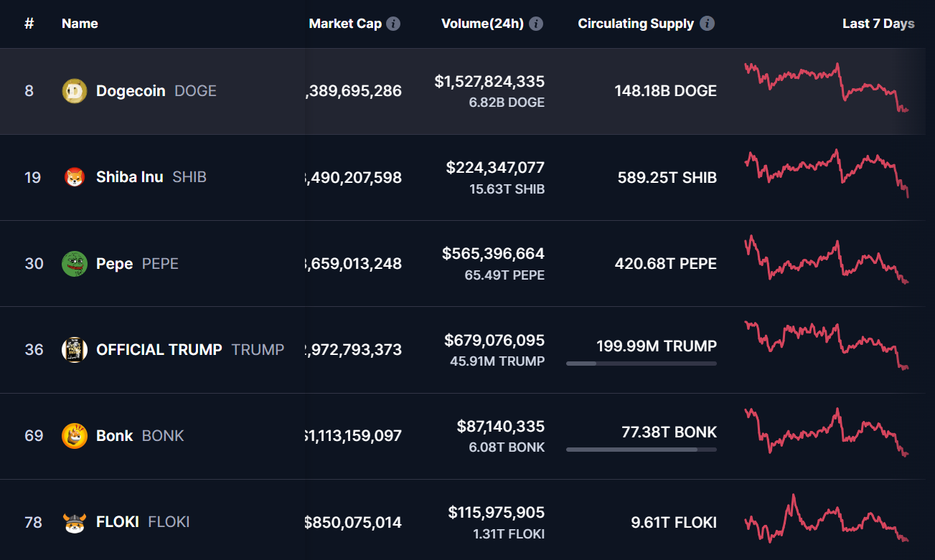Click the Circulating Supply info icon
The height and width of the screenshot is (560, 935).
pos(707,24)
